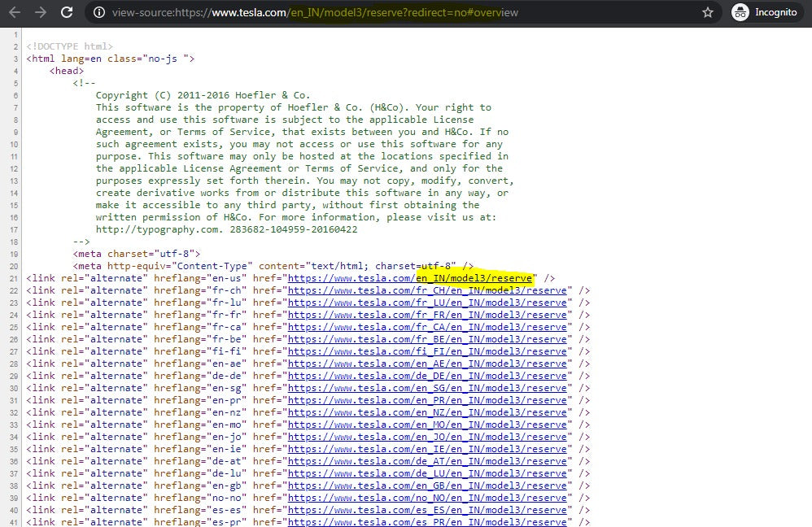
Task: Open the en_SG model3 reserve link
Action: 428,388
